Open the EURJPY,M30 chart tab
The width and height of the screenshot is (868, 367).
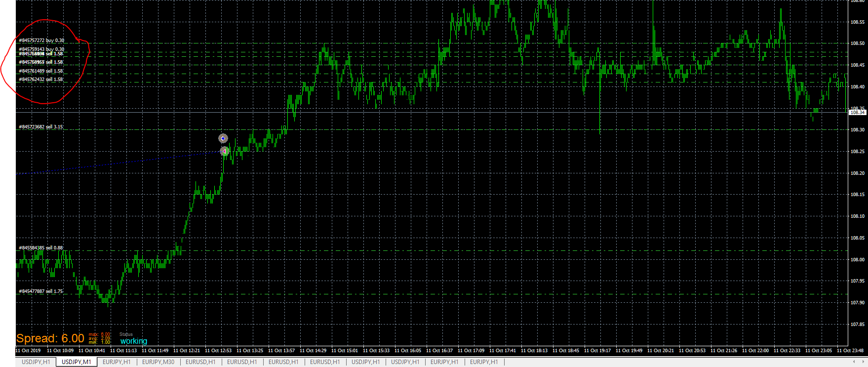(158, 362)
